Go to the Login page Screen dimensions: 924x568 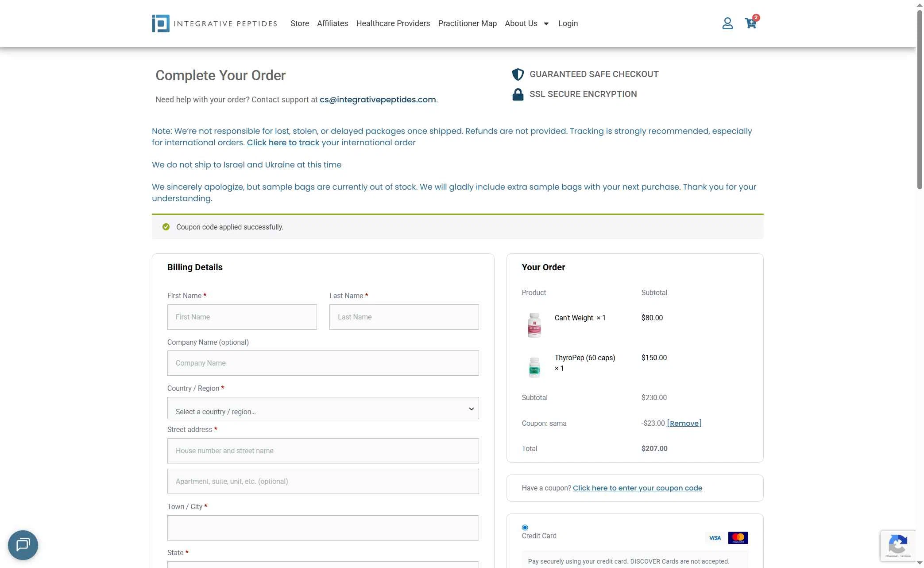pyautogui.click(x=568, y=23)
